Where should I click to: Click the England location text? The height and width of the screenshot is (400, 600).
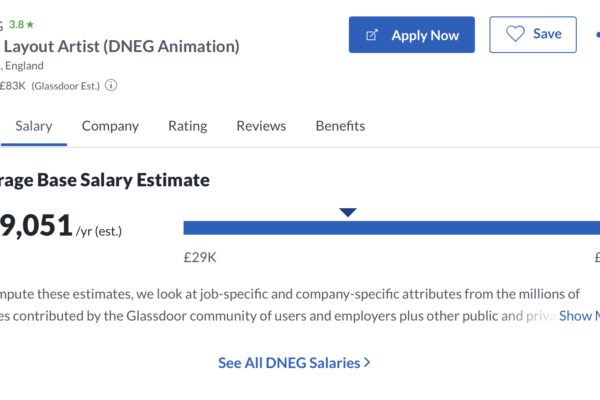pos(24,66)
